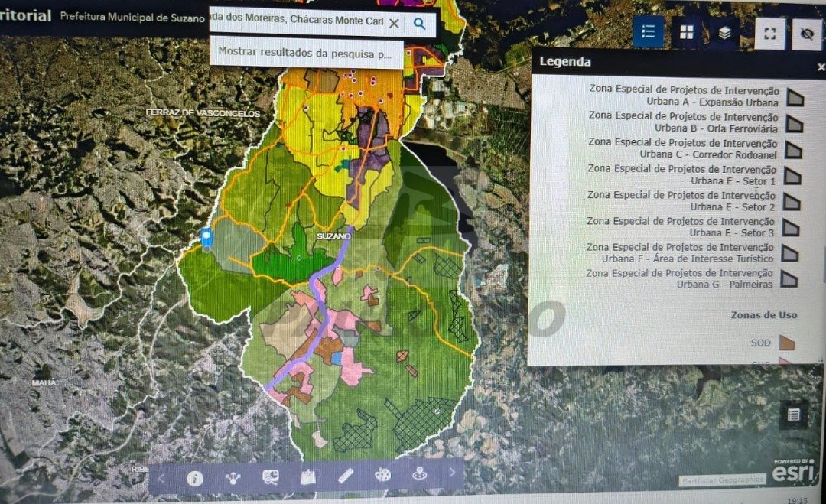The image size is (826, 504).
Task: Select the measurement ruler tool
Action: [345, 476]
